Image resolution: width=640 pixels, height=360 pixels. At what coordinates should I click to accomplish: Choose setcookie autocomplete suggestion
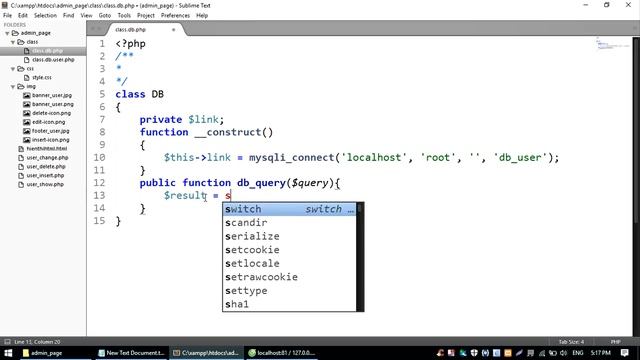289,250
